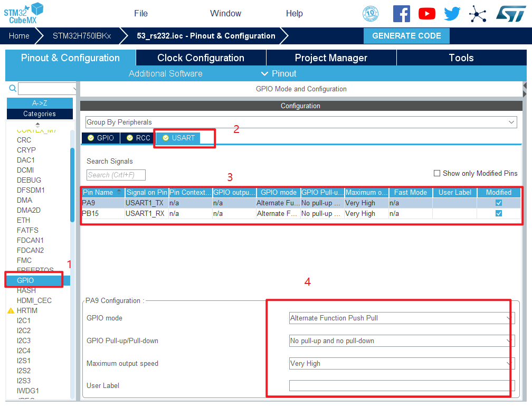532x407 pixels.
Task: Open the Facebook icon link
Action: (x=401, y=14)
